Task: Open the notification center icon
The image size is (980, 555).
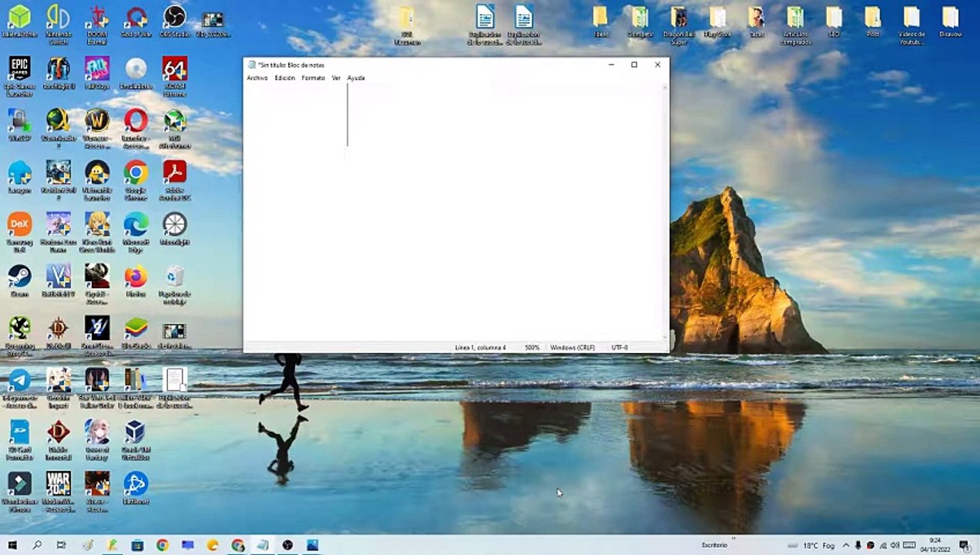Action: 964,545
